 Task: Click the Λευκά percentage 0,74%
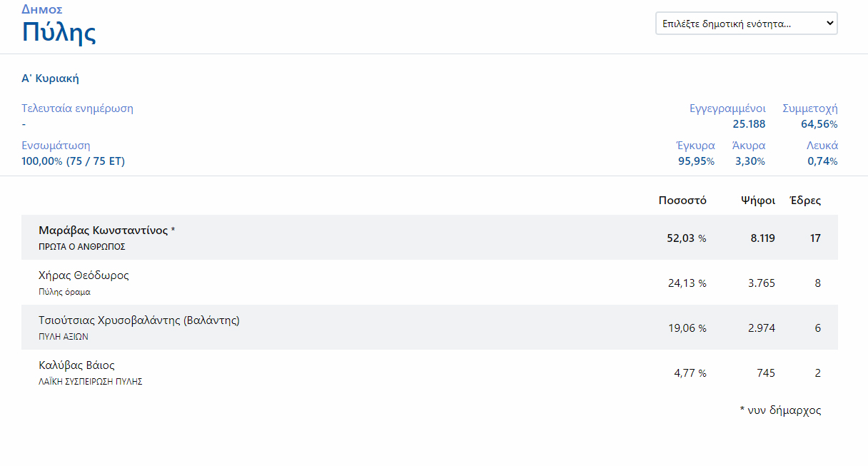pyautogui.click(x=822, y=161)
